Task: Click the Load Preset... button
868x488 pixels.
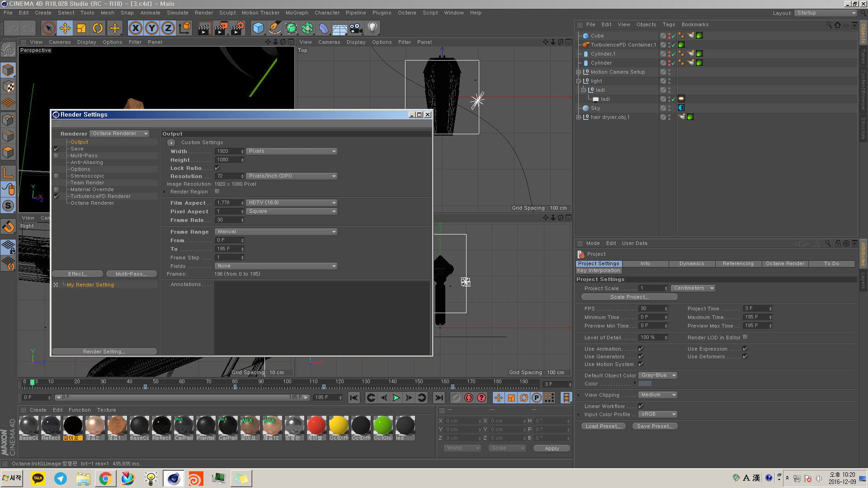Action: 603,426
